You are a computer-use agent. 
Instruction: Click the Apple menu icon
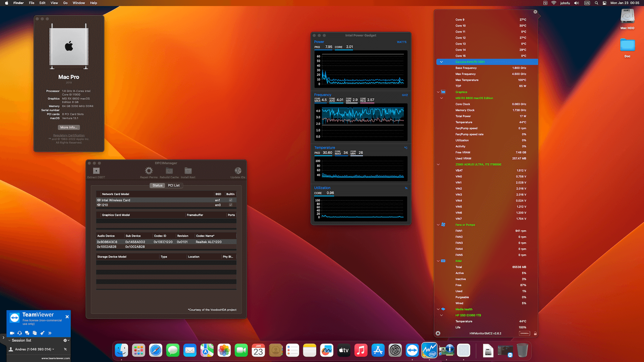coord(6,3)
